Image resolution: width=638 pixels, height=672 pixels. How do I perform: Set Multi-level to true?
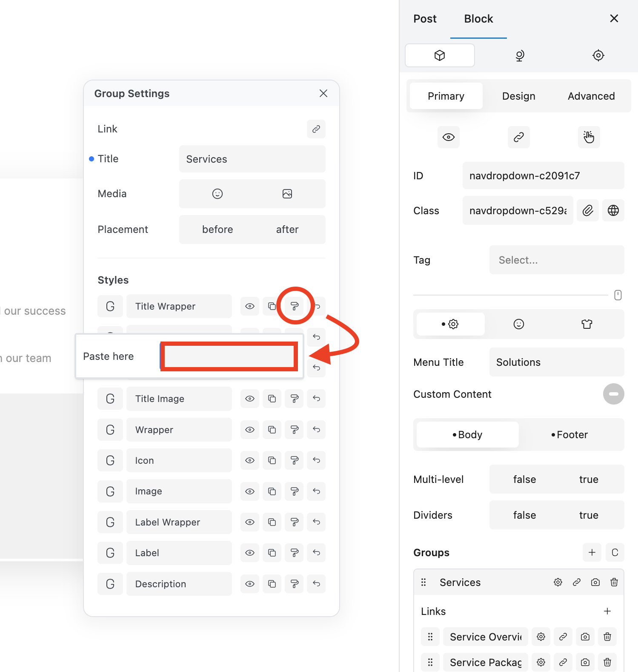coord(589,480)
